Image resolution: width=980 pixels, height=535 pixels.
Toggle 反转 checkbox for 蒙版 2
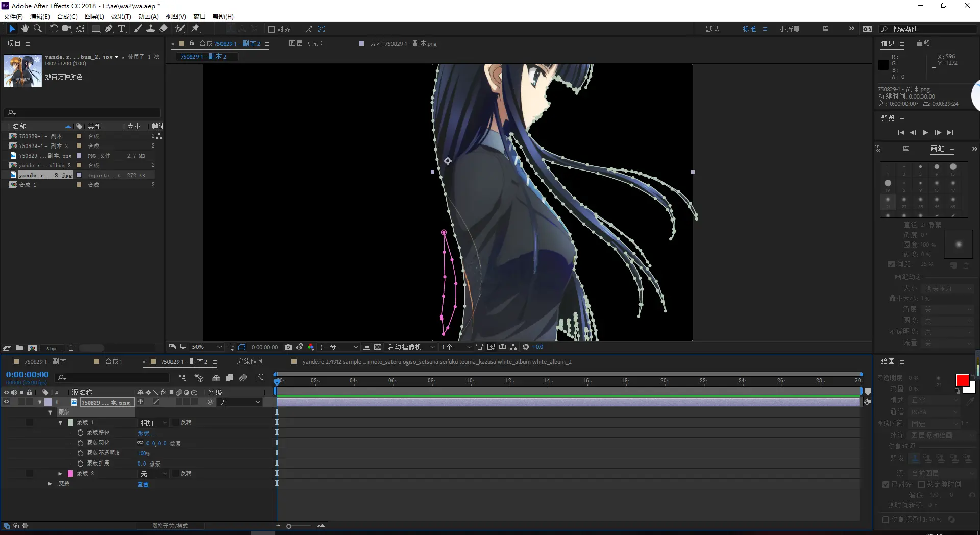[176, 474]
